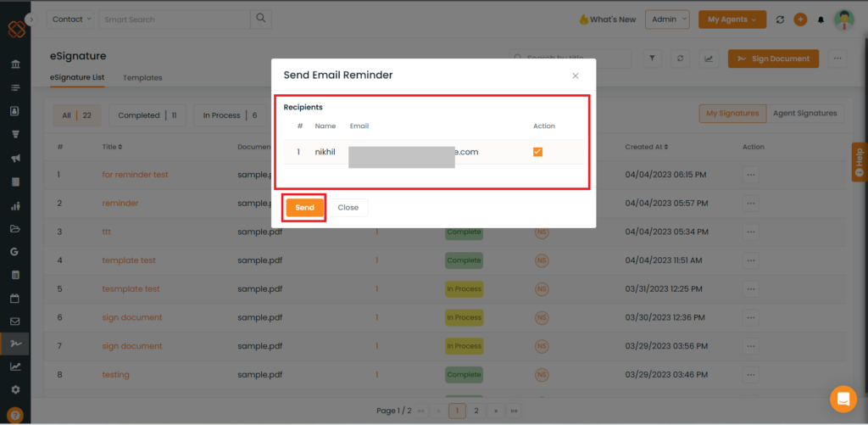This screenshot has width=868, height=425.
Task: Sort by Title column
Action: pyautogui.click(x=112, y=147)
